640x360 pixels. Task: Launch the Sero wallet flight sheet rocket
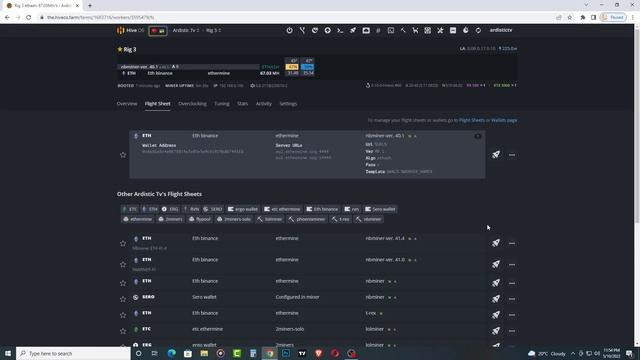pos(496,299)
